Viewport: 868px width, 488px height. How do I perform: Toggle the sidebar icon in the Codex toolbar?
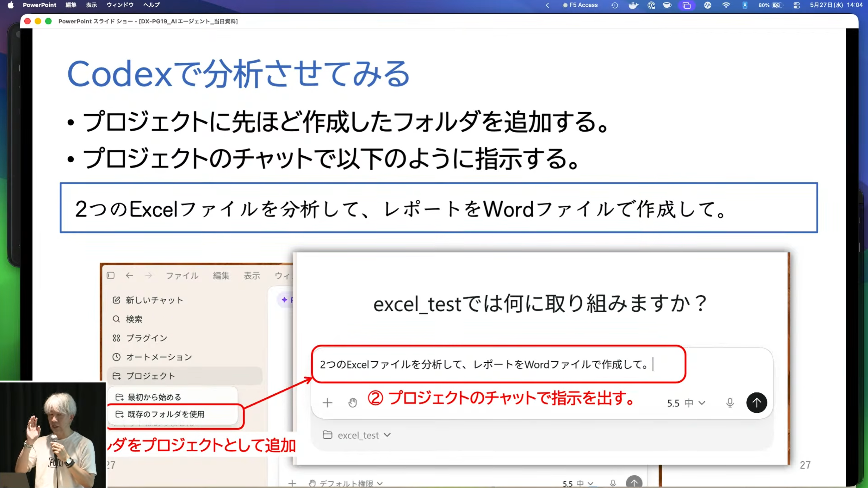coord(110,275)
